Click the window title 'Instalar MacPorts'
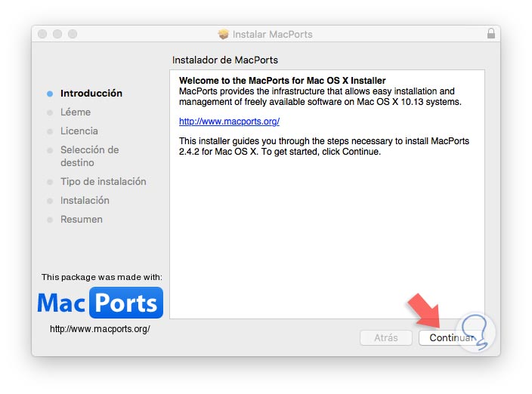 click(273, 34)
